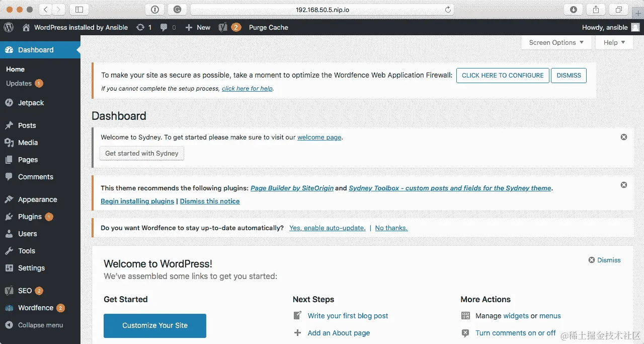Image resolution: width=644 pixels, height=344 pixels.
Task: Open the comments bubble icon in admin bar
Action: 164,28
